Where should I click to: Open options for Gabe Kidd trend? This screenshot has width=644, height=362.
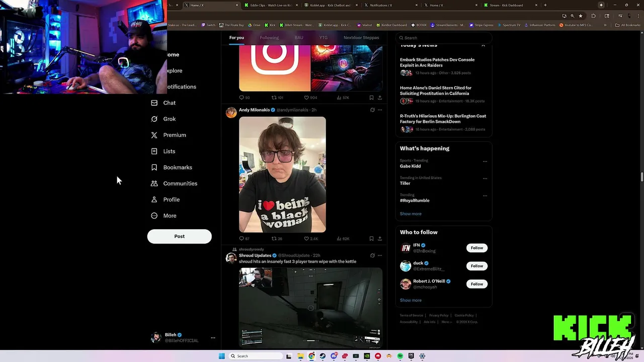[x=485, y=161]
